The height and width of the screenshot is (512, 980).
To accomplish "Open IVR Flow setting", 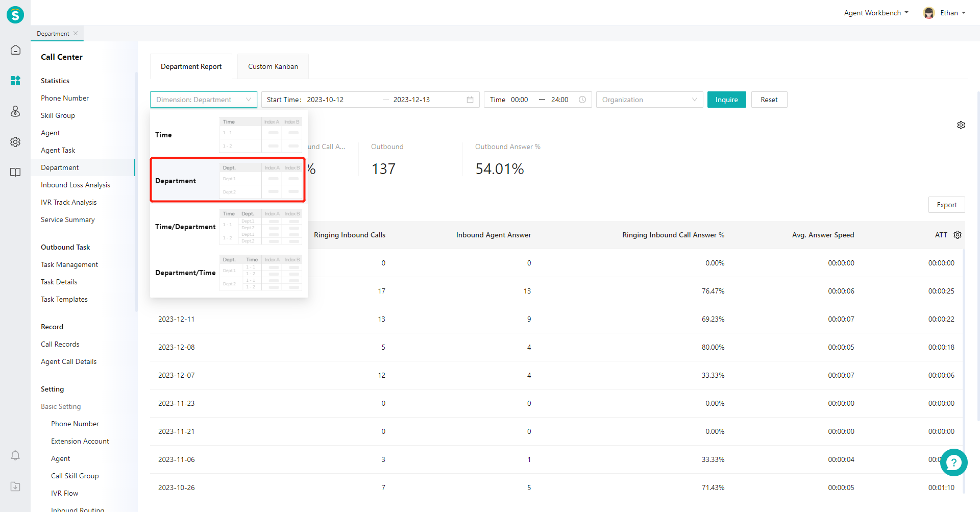I will 65,493.
